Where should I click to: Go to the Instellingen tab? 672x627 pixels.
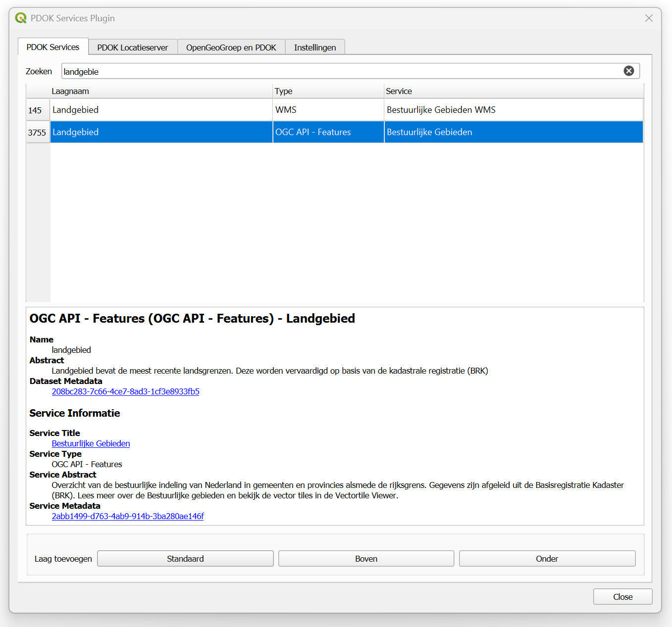pos(314,48)
